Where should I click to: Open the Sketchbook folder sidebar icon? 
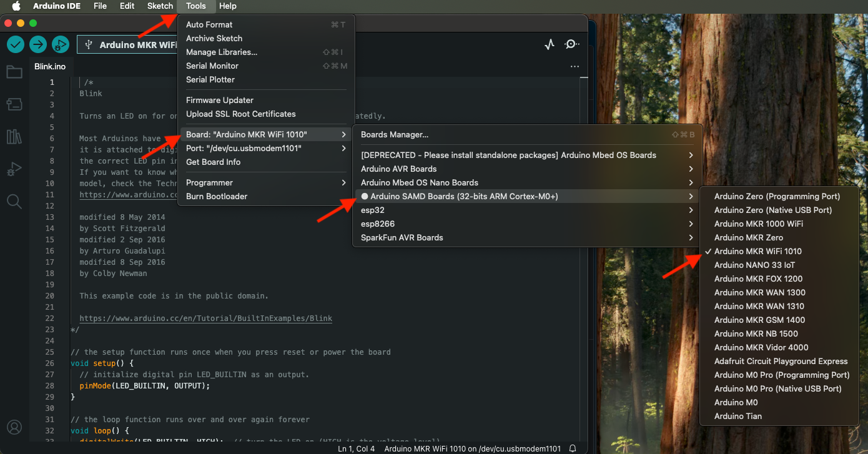pos(14,72)
